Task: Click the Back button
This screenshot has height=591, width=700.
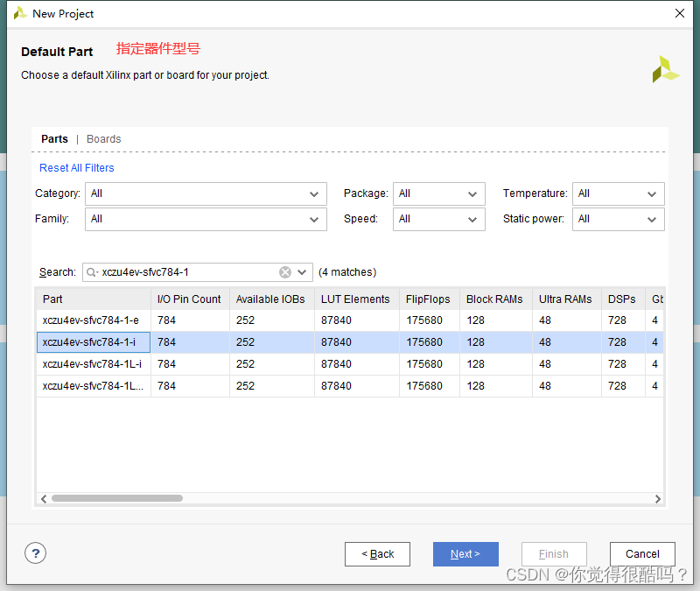Action: tap(377, 554)
